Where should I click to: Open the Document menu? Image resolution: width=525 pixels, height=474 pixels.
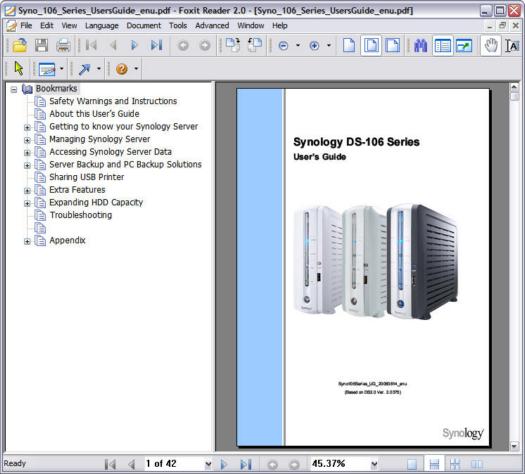[144, 26]
